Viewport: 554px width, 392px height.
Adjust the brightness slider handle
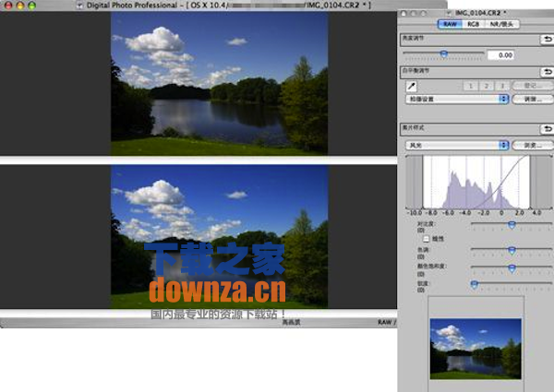(444, 53)
